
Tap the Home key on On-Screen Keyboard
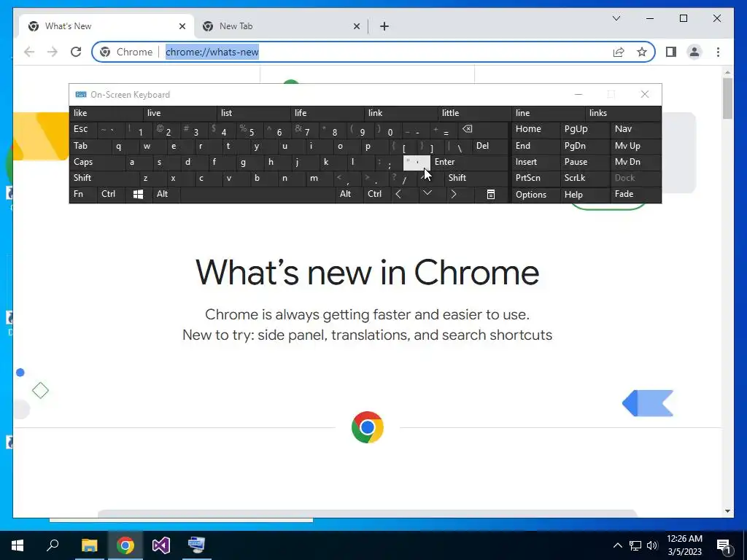pyautogui.click(x=536, y=129)
